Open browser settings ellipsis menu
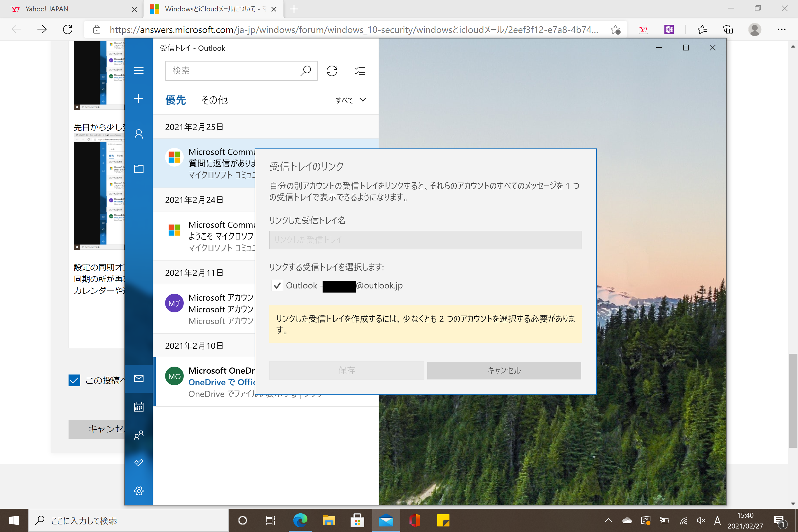Viewport: 798px width, 532px height. coord(781,30)
